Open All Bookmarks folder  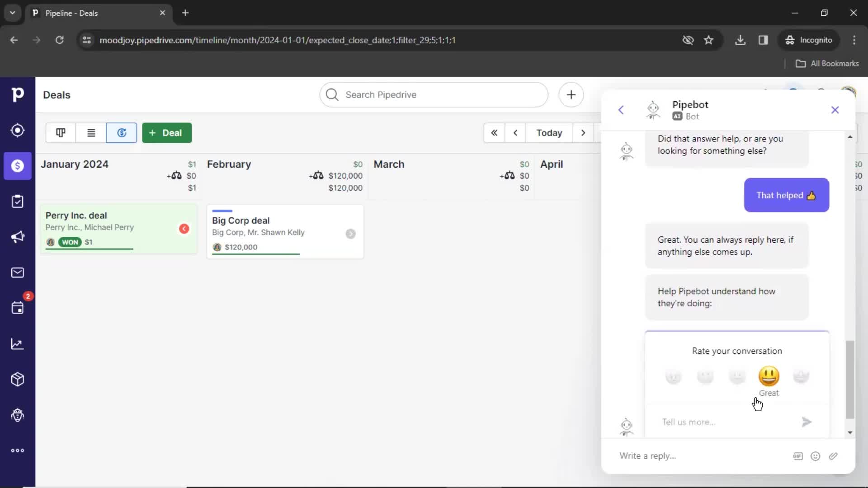point(827,64)
